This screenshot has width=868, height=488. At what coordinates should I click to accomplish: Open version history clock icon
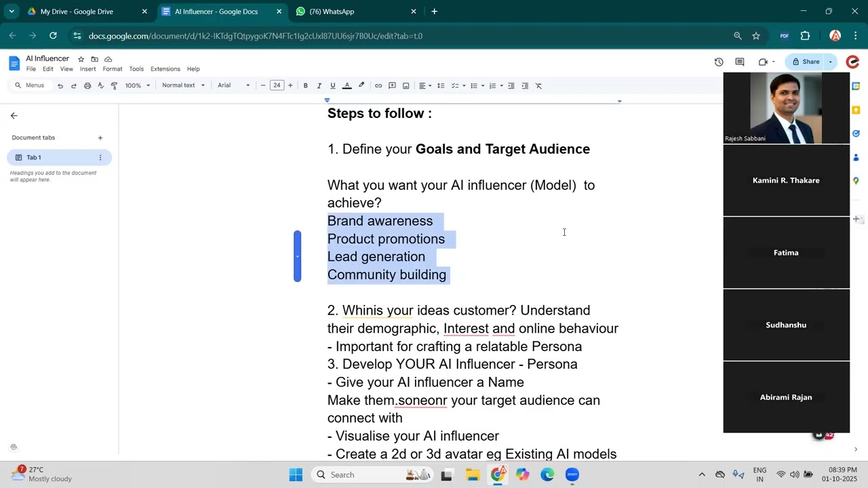[719, 62]
